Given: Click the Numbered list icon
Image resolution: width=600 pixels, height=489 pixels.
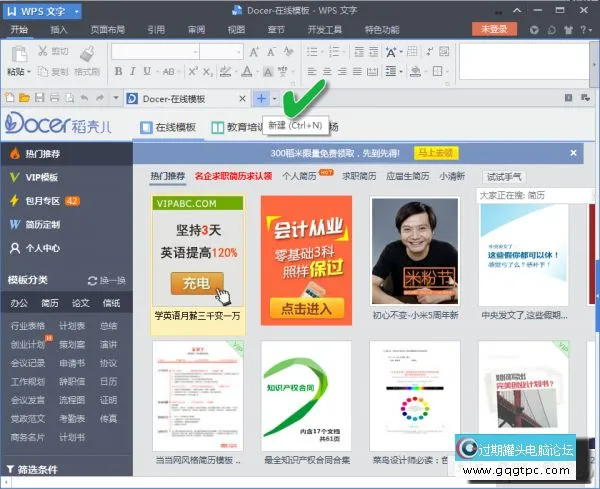Looking at the screenshot, I should [334, 52].
